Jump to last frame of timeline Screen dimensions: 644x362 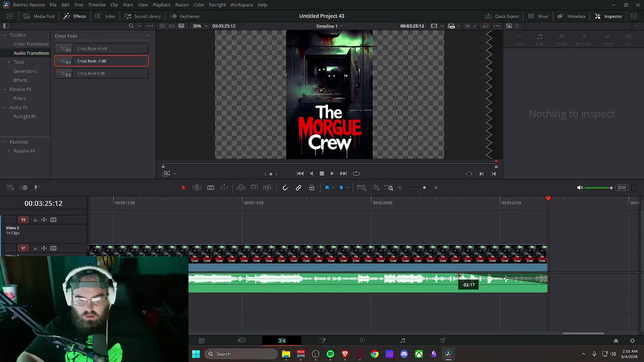click(x=343, y=173)
